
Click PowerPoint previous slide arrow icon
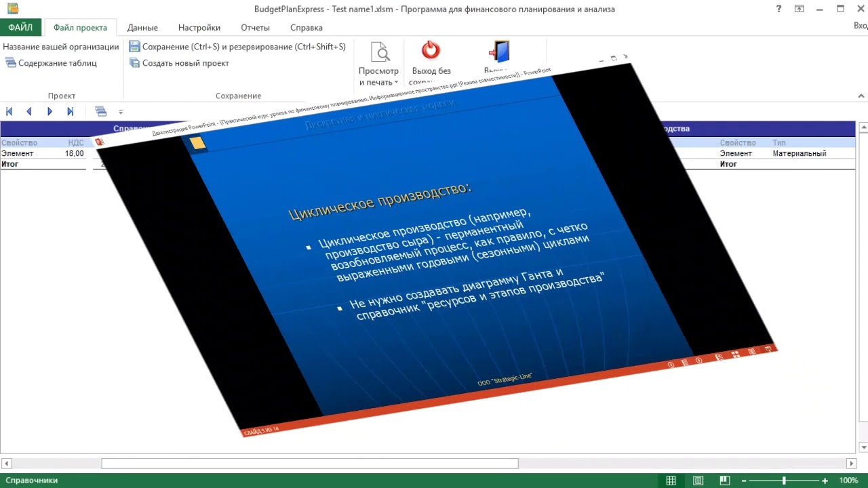click(x=671, y=365)
